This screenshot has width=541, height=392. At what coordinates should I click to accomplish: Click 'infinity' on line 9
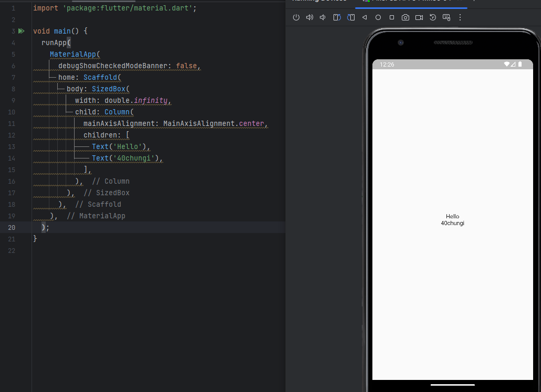[x=150, y=100]
